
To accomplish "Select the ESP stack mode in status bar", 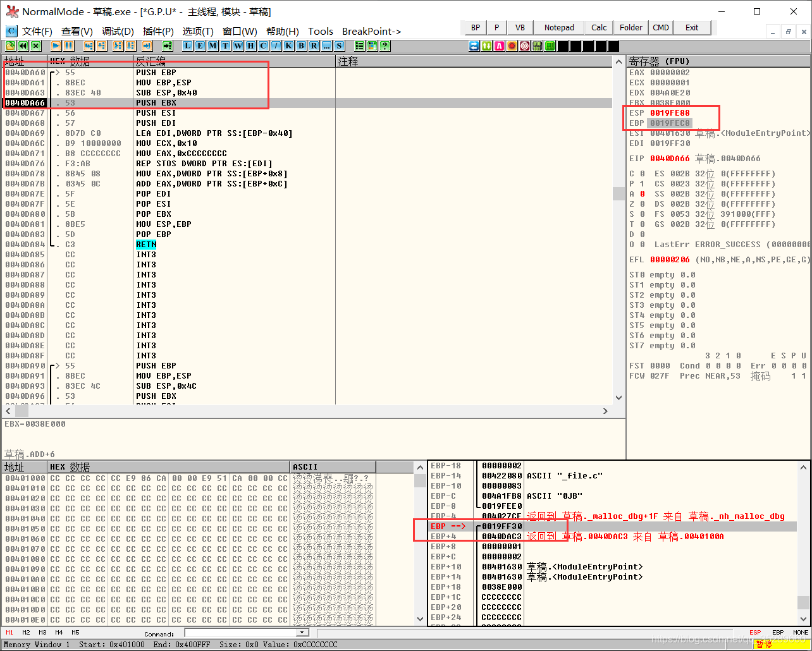I will tap(755, 633).
